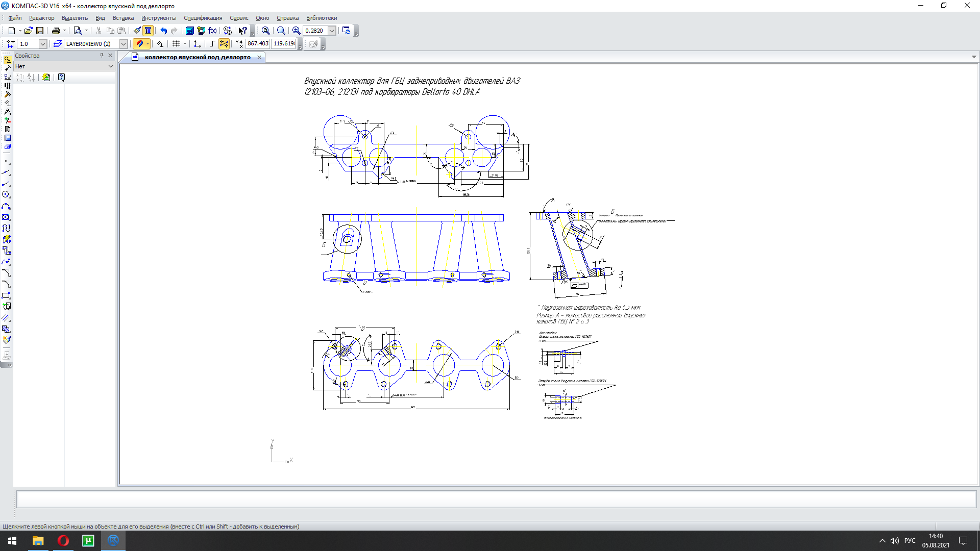Switch to the коллектор впускной под деллорто tab
The width and height of the screenshot is (980, 551).
tap(198, 57)
